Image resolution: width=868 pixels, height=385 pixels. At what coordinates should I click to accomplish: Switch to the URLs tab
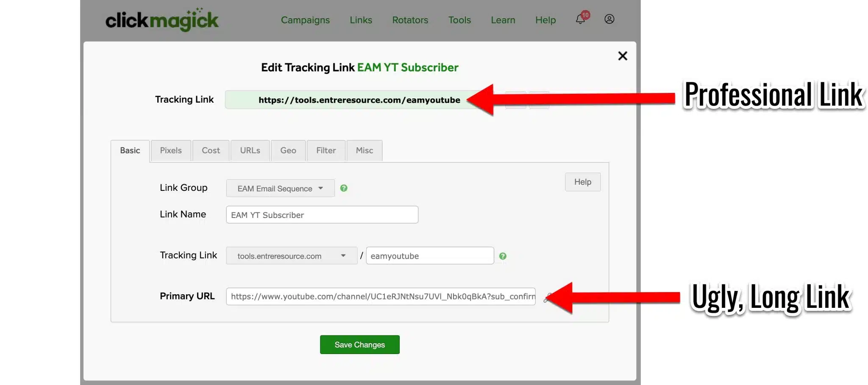[250, 151]
